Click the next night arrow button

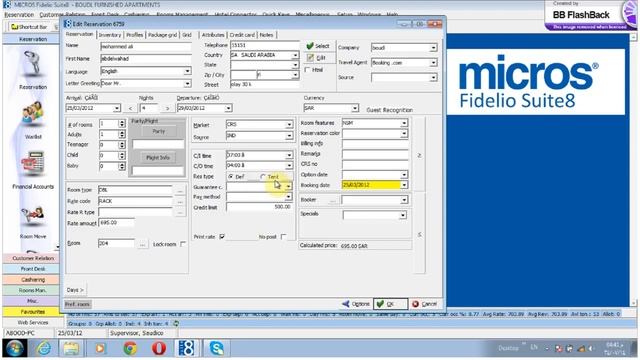pyautogui.click(x=167, y=108)
